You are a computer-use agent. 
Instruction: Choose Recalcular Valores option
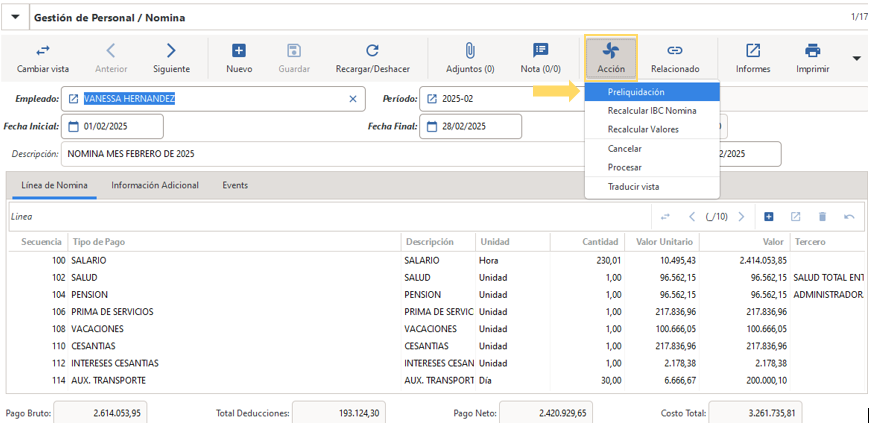tap(652, 129)
